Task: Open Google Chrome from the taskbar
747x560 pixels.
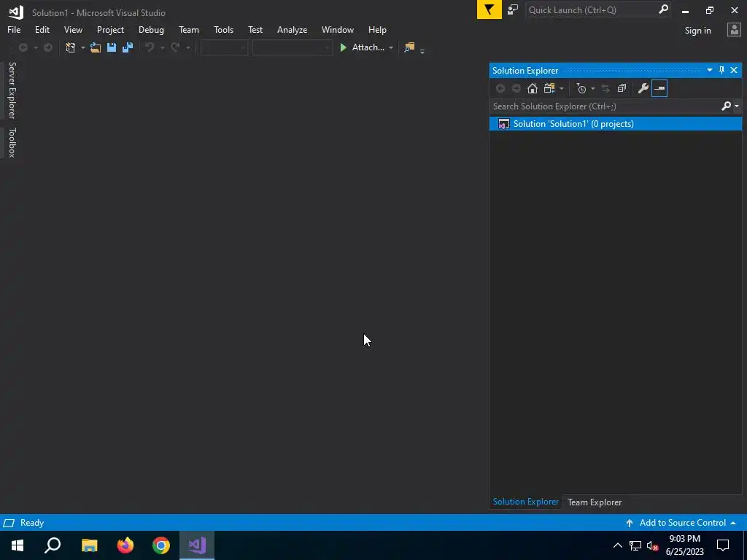Action: (161, 545)
